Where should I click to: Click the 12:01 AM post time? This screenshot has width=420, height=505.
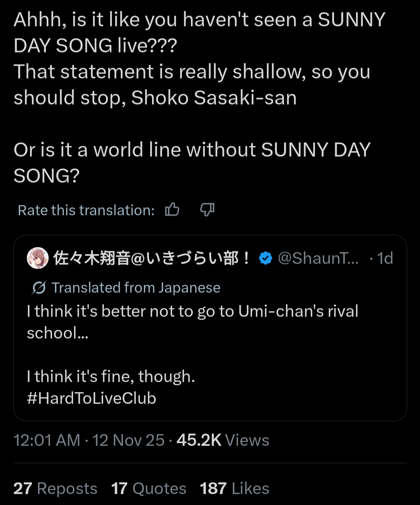pos(47,440)
